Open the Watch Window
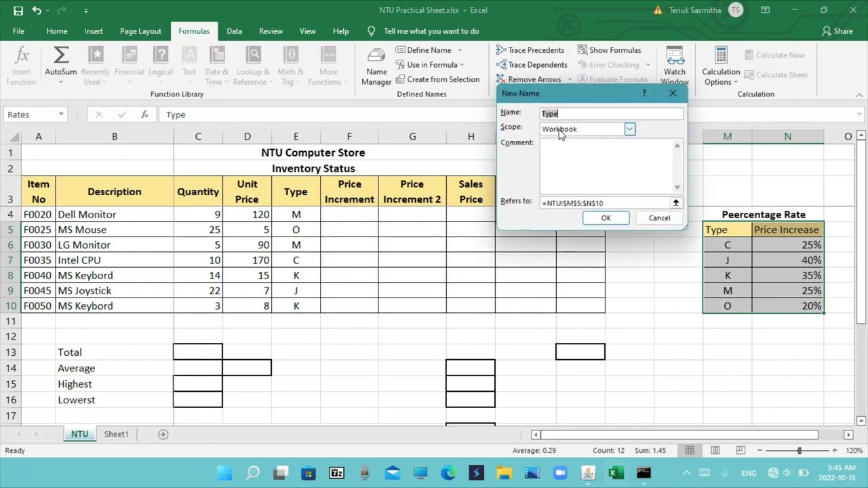 (x=675, y=66)
